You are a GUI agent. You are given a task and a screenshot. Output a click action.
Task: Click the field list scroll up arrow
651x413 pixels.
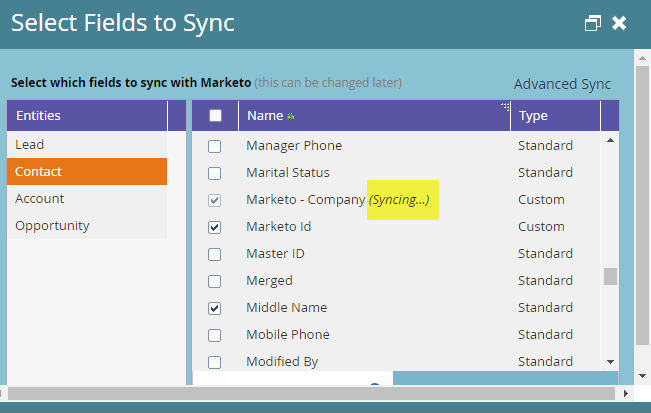click(610, 141)
